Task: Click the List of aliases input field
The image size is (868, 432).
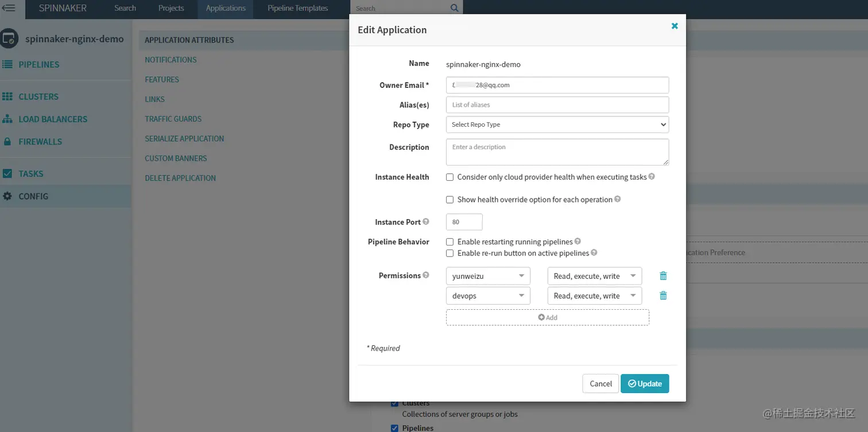Action: 557,104
